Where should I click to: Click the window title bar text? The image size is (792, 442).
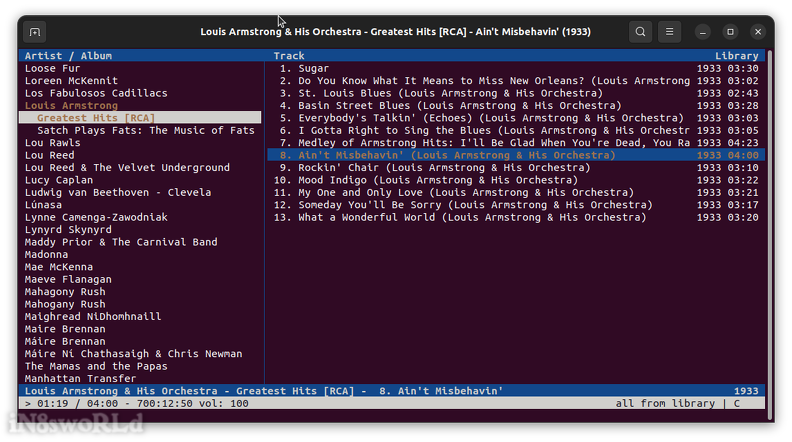pyautogui.click(x=395, y=32)
